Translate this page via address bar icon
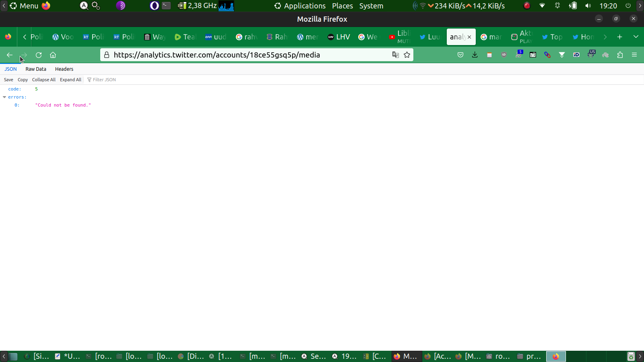The height and width of the screenshot is (362, 644). 396,55
